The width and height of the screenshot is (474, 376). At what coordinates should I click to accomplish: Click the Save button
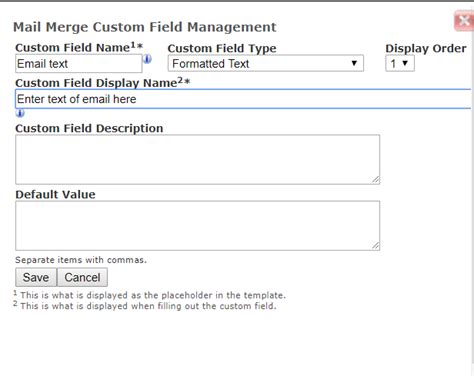point(36,277)
